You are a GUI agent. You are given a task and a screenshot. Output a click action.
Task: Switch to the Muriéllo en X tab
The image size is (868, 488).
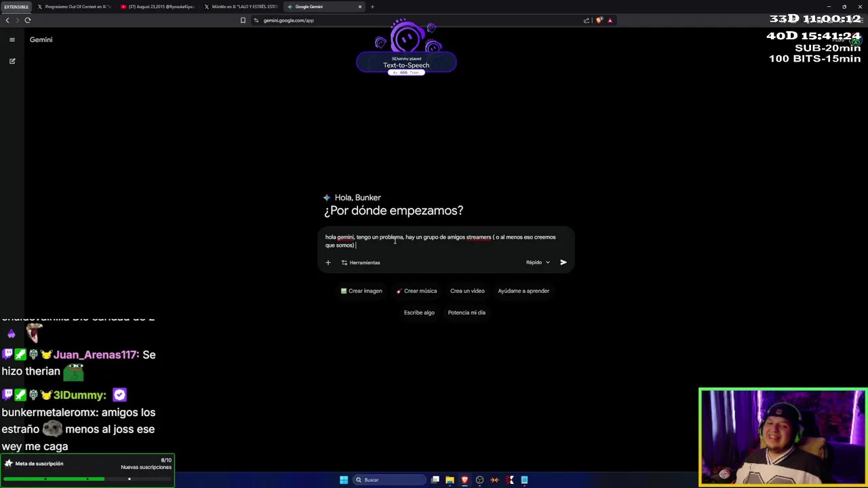point(241,7)
